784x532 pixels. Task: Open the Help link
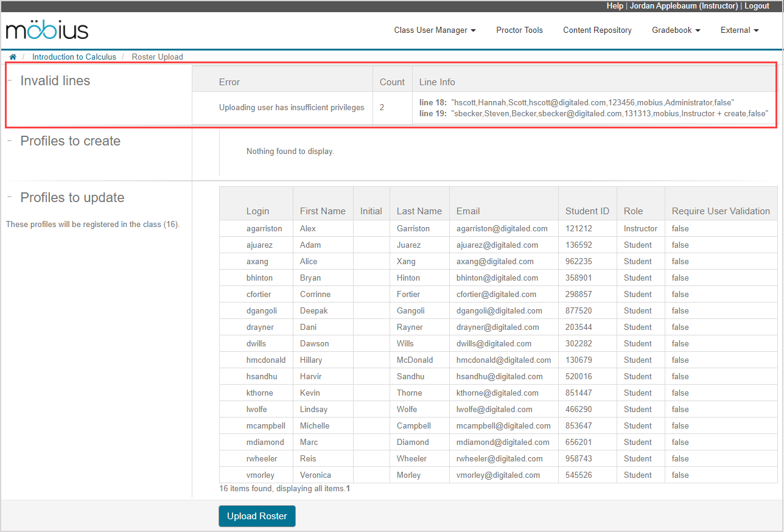tap(615, 5)
